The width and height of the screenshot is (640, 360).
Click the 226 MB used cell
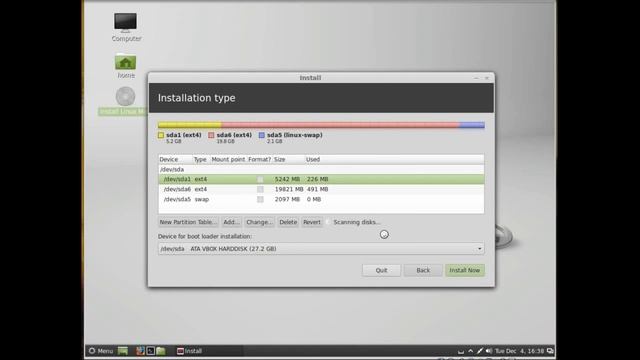[x=318, y=179]
